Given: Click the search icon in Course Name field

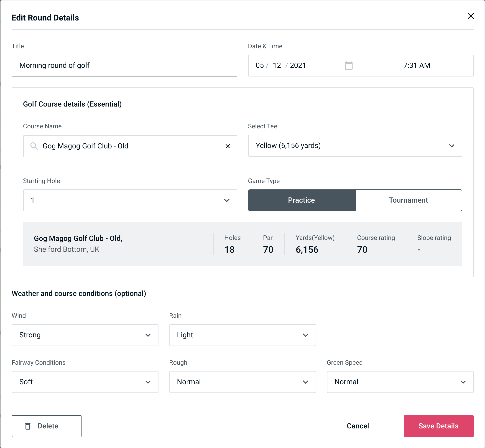Looking at the screenshot, I should coord(34,146).
